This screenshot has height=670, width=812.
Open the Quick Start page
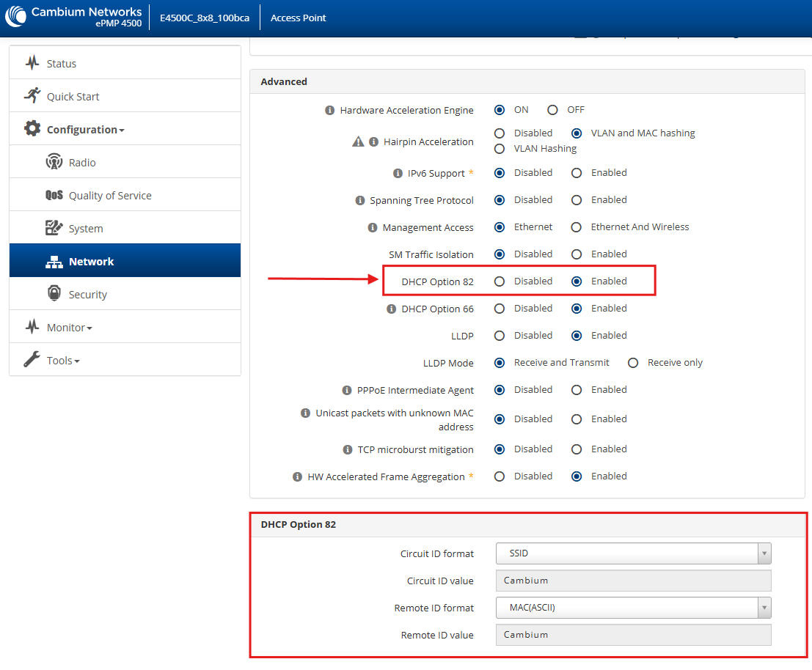coord(125,96)
